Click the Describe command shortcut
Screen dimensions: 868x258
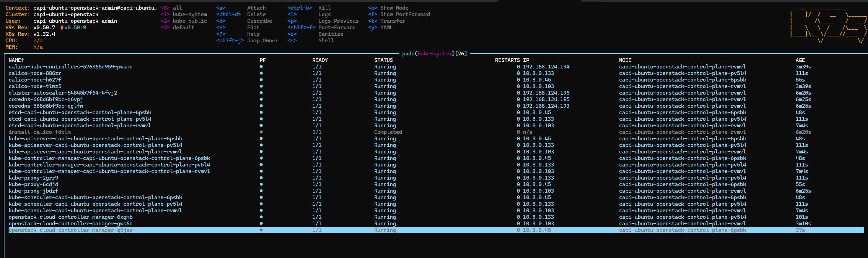tap(259, 21)
